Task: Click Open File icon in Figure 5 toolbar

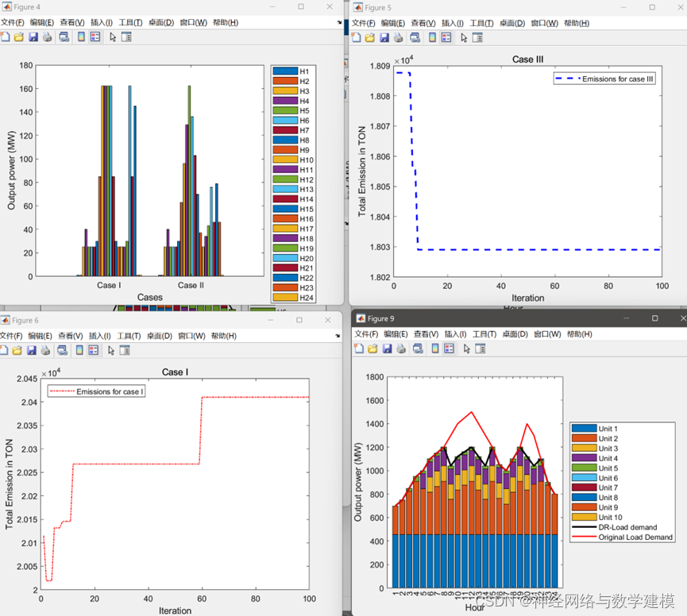Action: [x=369, y=37]
